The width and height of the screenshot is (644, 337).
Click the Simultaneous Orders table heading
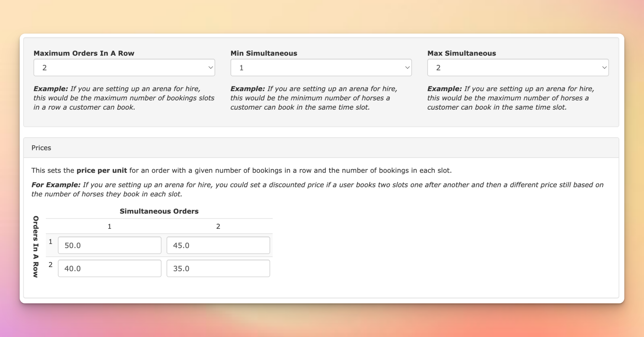coord(159,211)
